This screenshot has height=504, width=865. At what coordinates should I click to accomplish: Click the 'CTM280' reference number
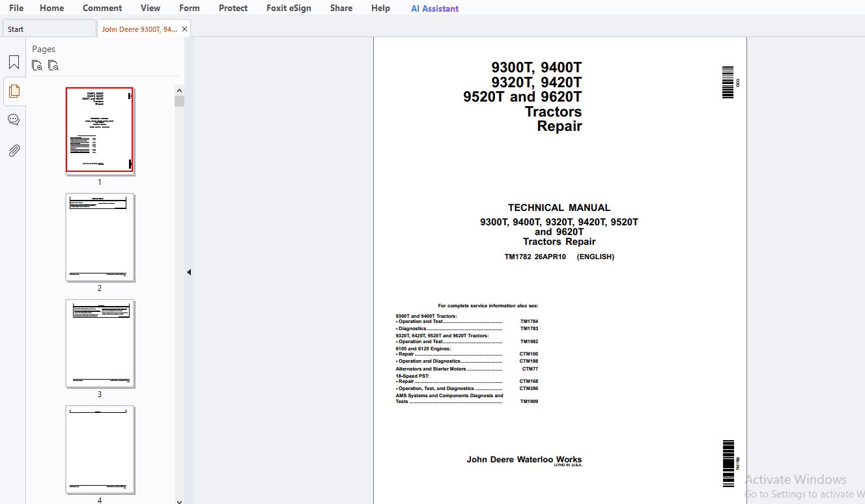529,389
